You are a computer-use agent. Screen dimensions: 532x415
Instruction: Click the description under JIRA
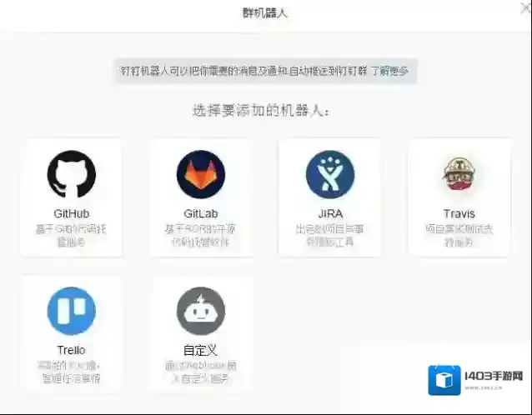[x=330, y=235]
